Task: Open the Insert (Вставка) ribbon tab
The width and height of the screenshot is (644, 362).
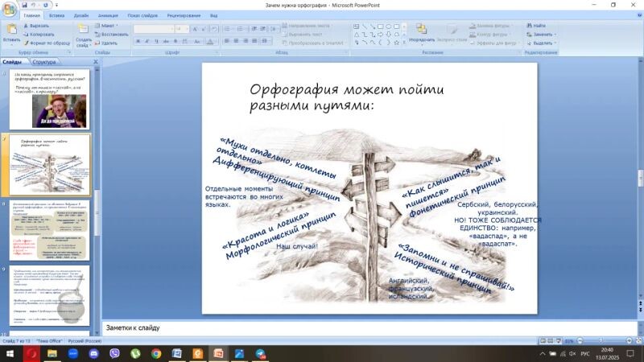Action: click(x=56, y=15)
